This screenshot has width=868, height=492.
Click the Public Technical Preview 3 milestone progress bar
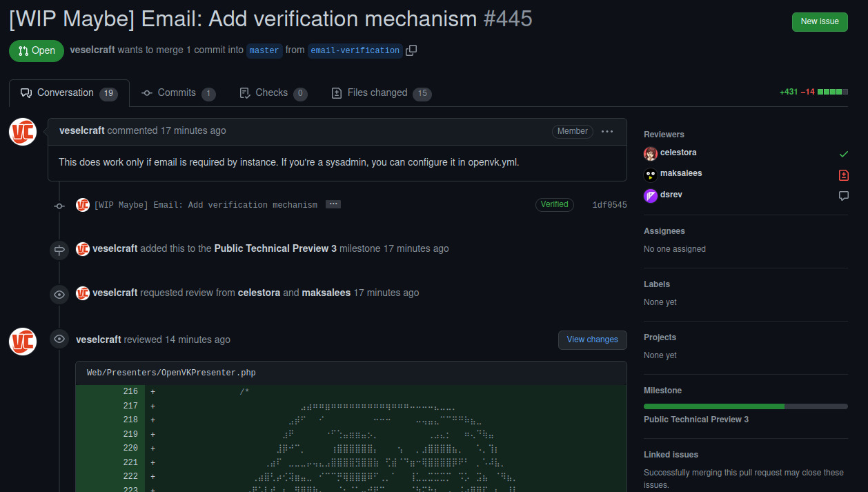click(745, 406)
